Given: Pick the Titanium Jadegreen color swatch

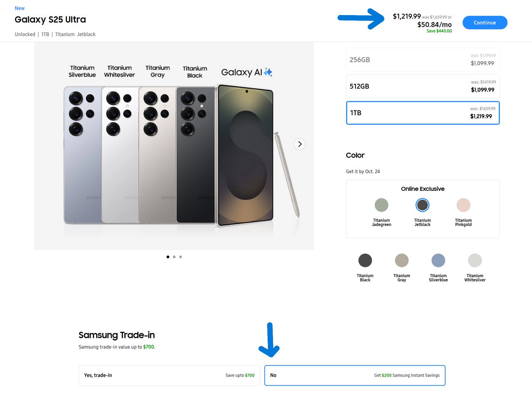Looking at the screenshot, I should coord(381,205).
